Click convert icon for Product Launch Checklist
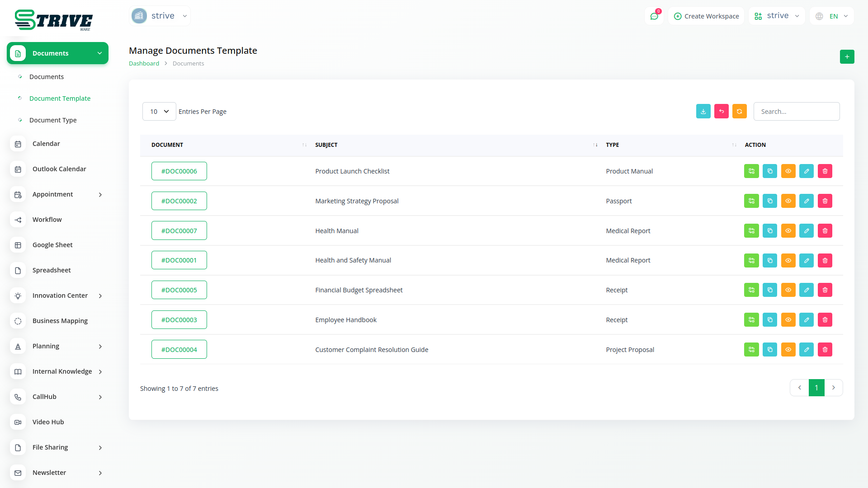 [x=751, y=171]
